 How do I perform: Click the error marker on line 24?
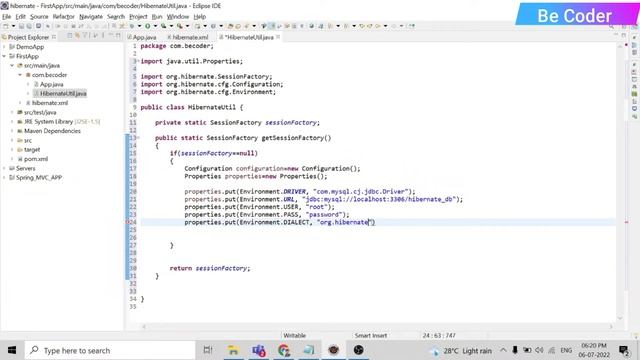pyautogui.click(x=127, y=222)
